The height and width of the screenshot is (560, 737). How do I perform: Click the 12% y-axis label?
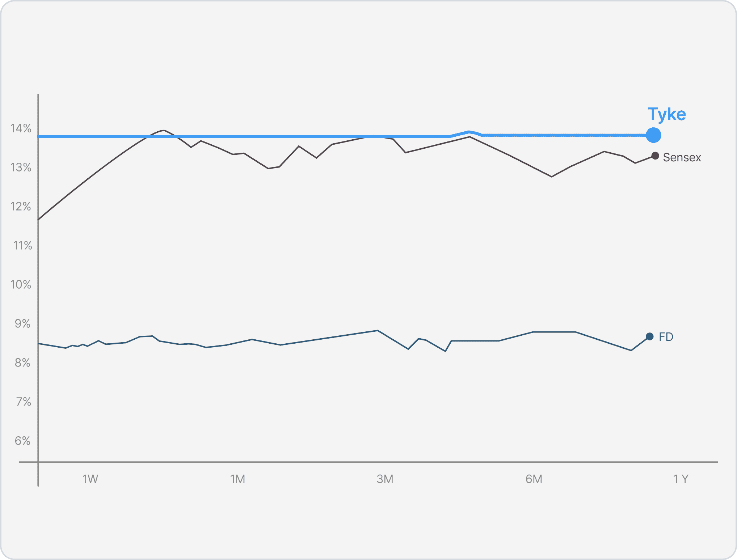[21, 207]
